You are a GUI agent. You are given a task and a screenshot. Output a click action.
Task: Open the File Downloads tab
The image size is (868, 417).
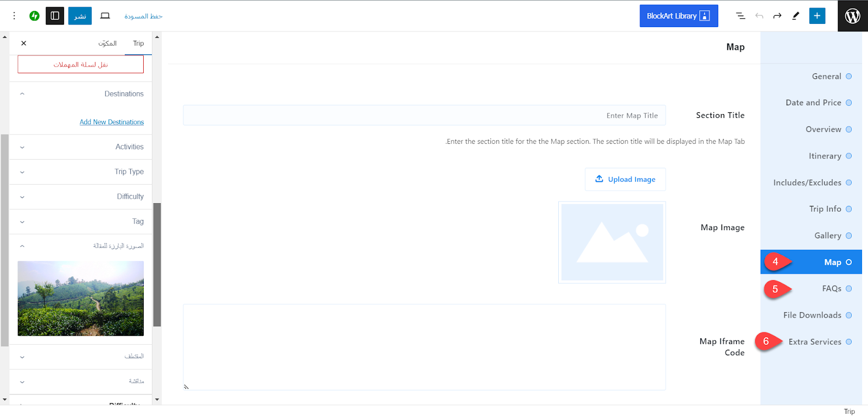coord(811,315)
